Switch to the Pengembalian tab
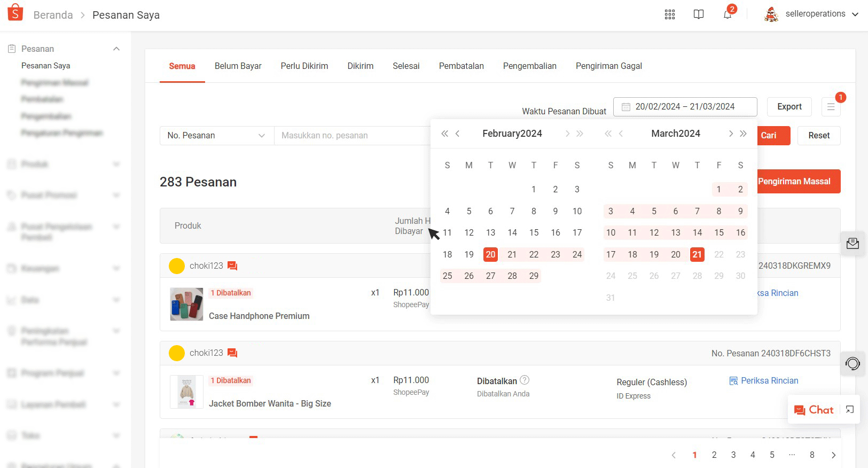Screen dimensions: 868x468 point(529,66)
